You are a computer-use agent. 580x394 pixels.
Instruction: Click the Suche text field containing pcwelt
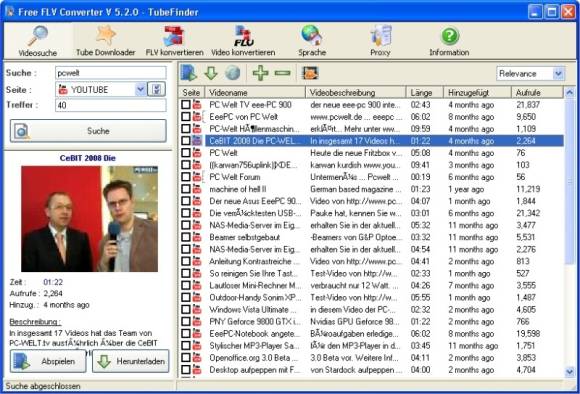coord(111,73)
